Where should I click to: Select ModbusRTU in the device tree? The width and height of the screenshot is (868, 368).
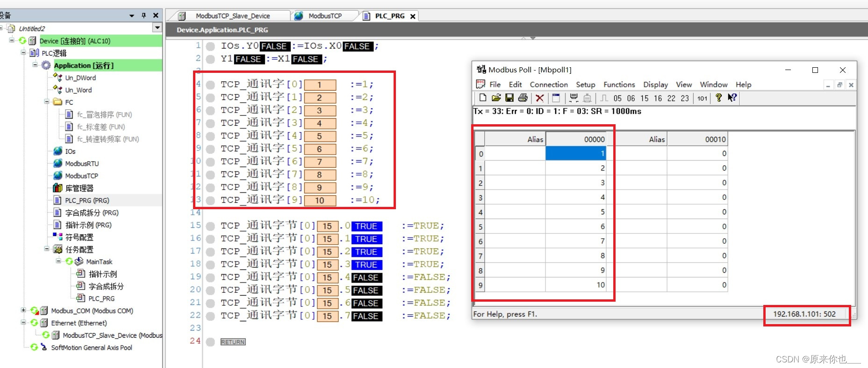point(82,163)
